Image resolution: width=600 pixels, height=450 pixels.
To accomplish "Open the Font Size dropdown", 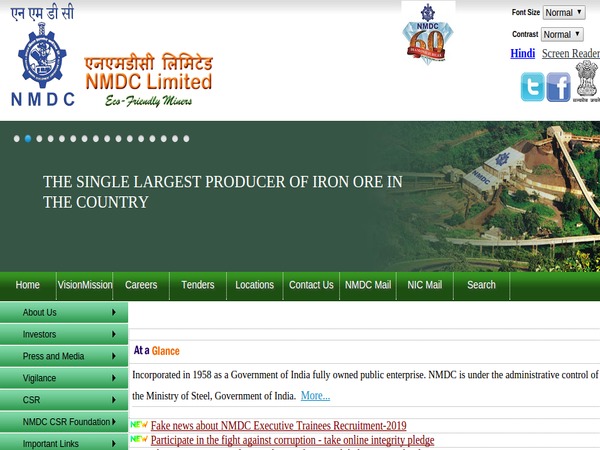I will [x=564, y=12].
